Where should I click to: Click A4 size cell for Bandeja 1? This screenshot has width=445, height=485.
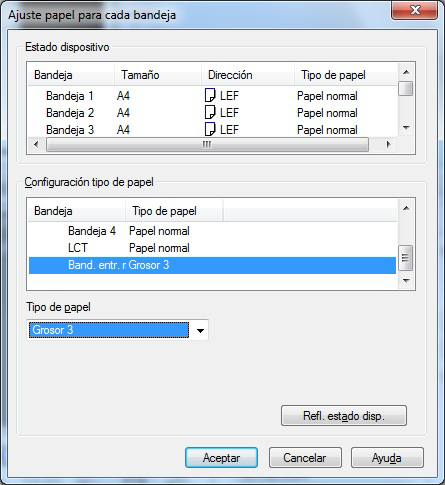tap(123, 96)
